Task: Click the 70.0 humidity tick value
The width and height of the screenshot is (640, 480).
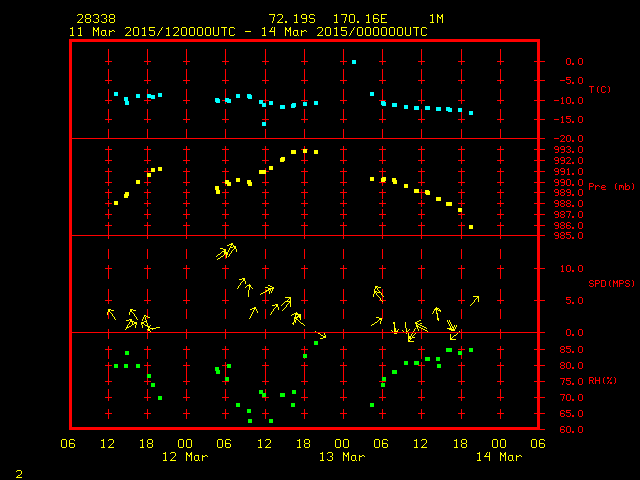Action: [x=571, y=398]
